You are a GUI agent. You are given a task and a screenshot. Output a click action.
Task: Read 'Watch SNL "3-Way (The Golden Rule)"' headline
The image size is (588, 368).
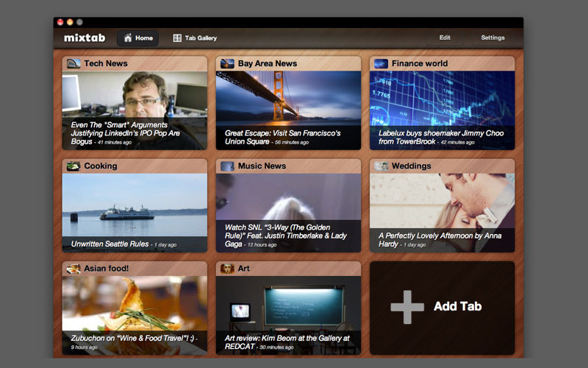285,236
